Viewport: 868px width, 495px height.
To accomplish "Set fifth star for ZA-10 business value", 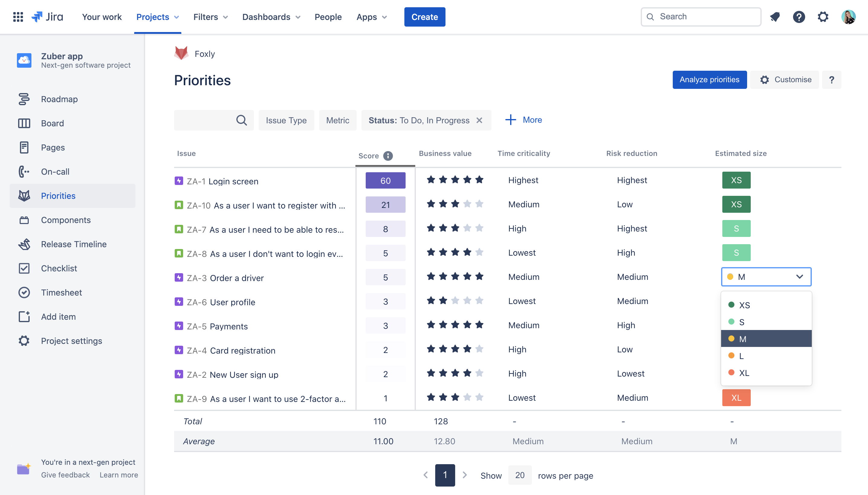I will [x=479, y=204].
